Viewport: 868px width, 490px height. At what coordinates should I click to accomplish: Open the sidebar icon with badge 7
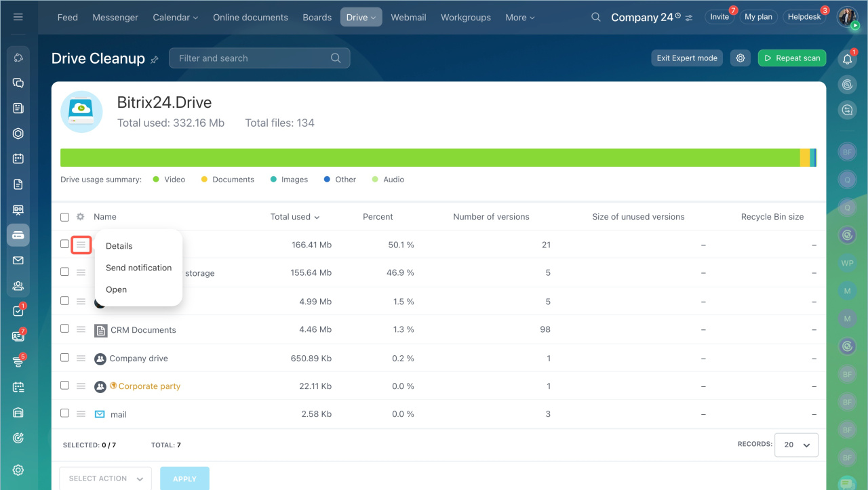18,336
